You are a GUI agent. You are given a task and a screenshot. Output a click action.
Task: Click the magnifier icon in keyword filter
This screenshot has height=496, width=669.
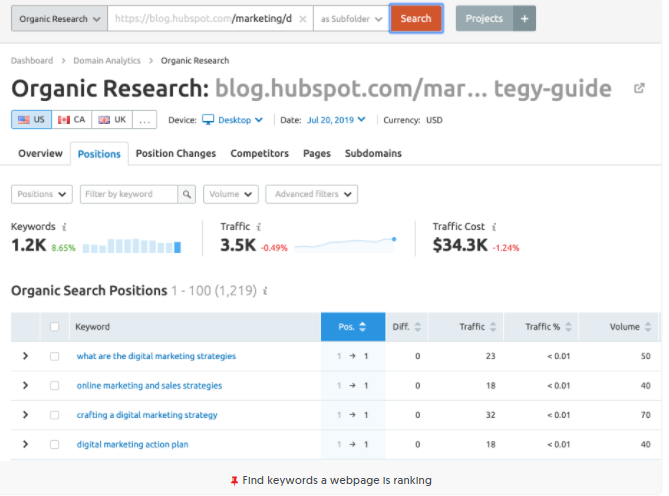187,194
